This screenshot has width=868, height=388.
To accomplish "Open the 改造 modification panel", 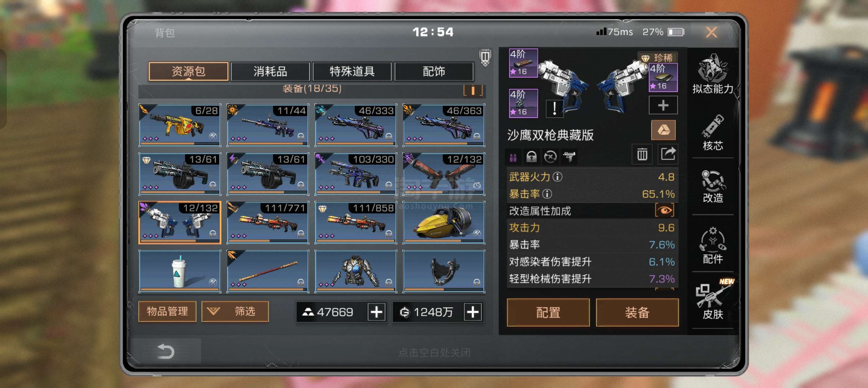I will coord(712,186).
